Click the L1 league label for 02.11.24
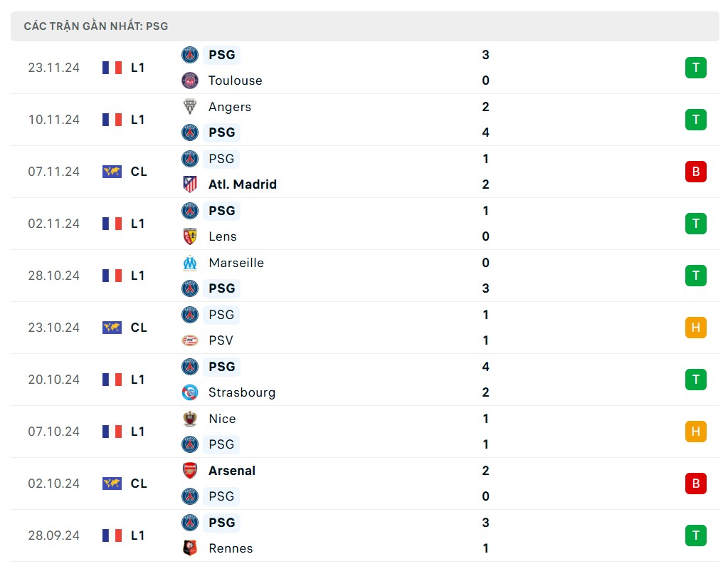The height and width of the screenshot is (564, 728). [137, 224]
